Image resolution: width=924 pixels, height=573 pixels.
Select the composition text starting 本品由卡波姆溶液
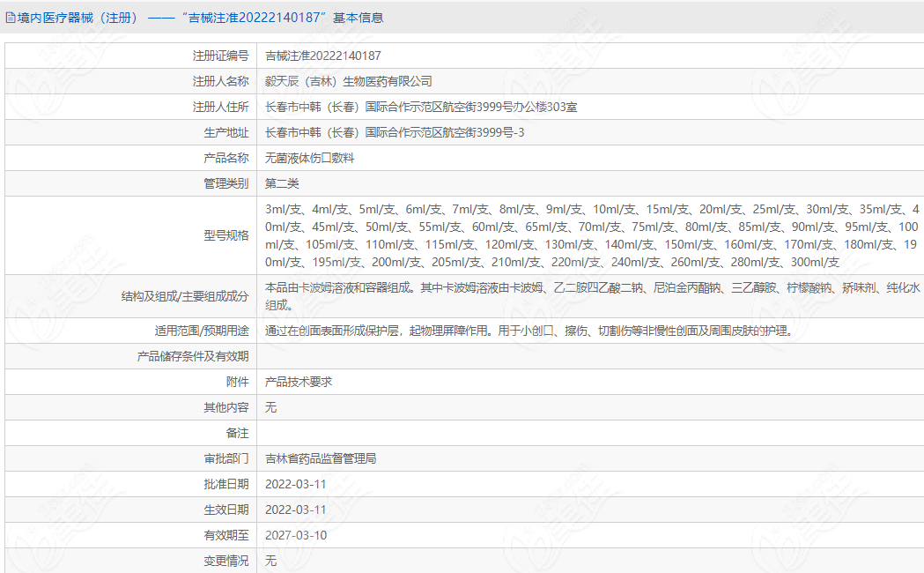(592, 296)
